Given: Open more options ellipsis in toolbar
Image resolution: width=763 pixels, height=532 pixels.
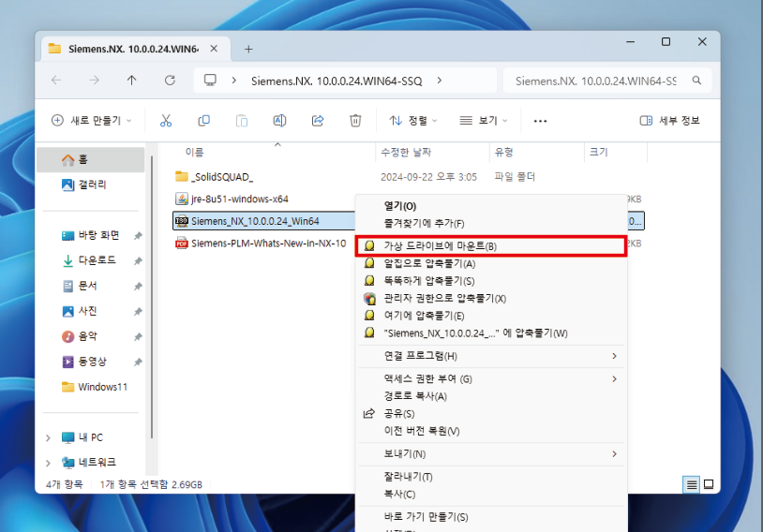Looking at the screenshot, I should click(540, 121).
